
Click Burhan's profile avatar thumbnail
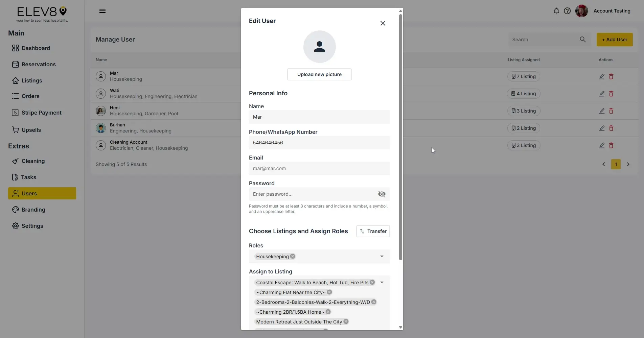pos(100,128)
